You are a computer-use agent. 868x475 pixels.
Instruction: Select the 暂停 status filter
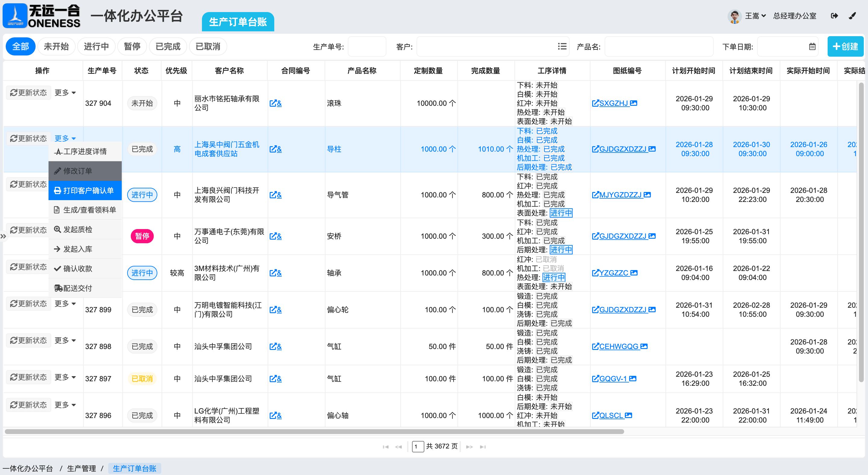click(x=132, y=46)
